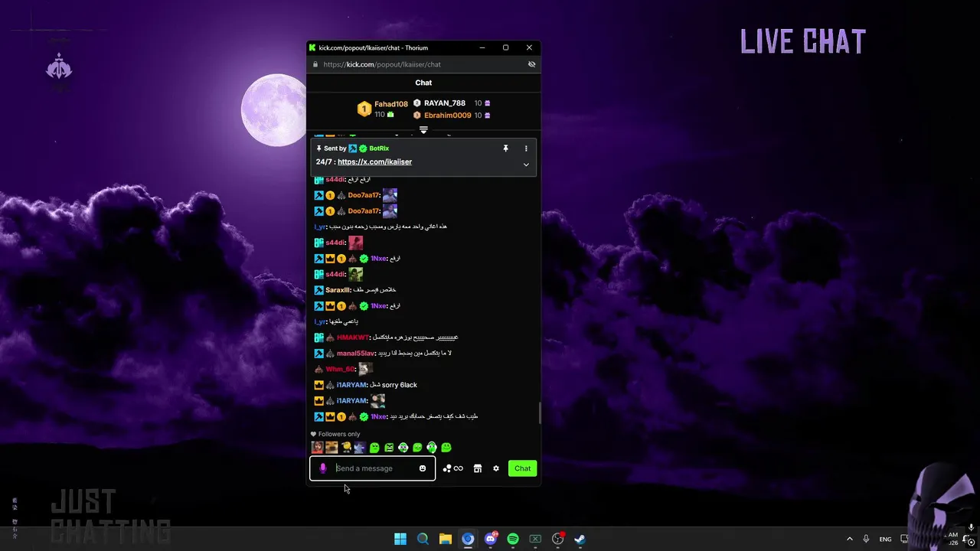Insert the doge face quick emote
The height and width of the screenshot is (551, 980).
(x=332, y=448)
